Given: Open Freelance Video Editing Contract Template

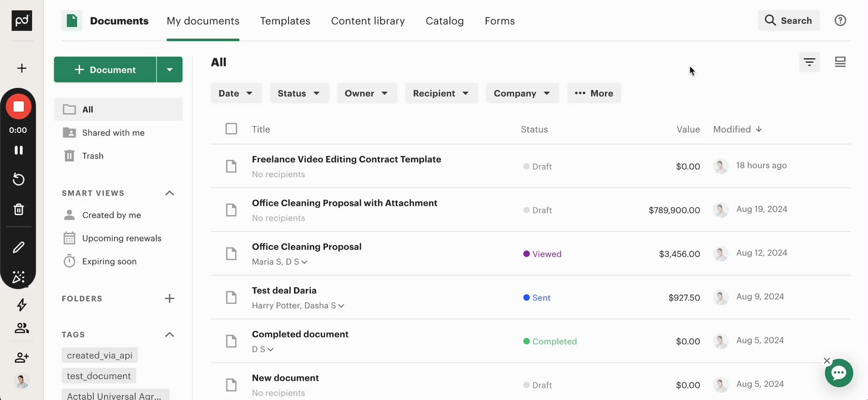Looking at the screenshot, I should [x=346, y=159].
